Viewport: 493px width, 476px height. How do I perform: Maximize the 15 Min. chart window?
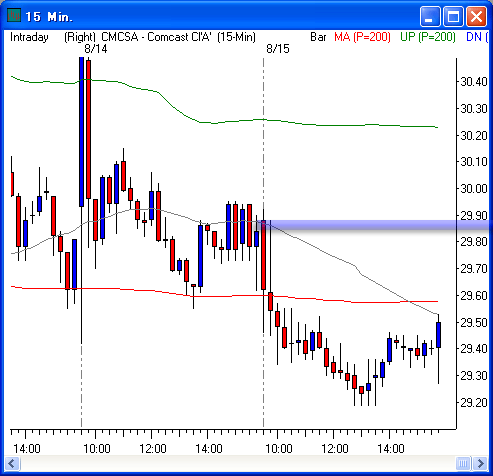pos(453,16)
